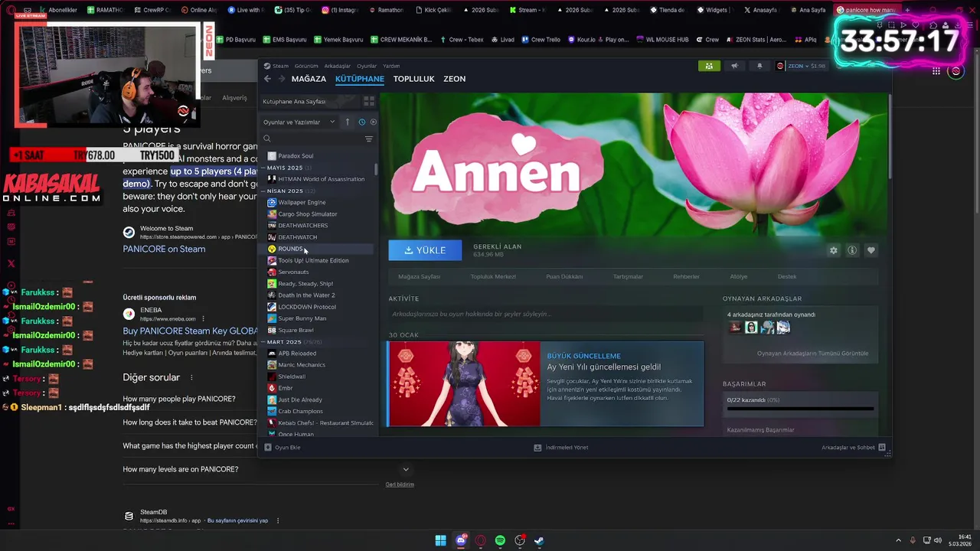Sort the library list by the up arrow
This screenshot has width=980, height=551.
[x=347, y=122]
